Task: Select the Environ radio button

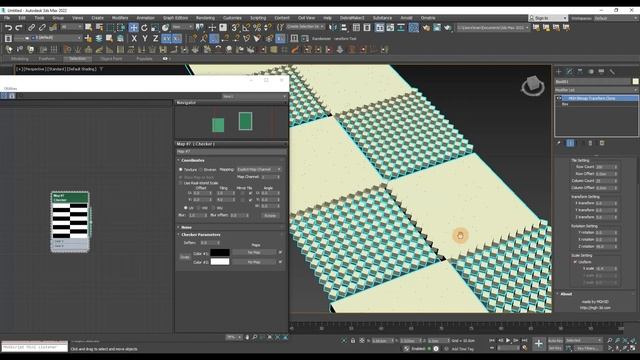Action: pyautogui.click(x=201, y=169)
